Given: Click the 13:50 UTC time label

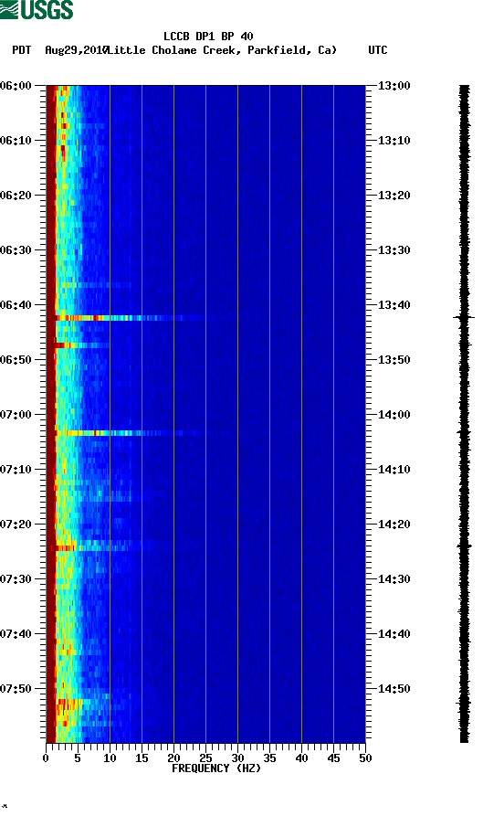Looking at the screenshot, I should (x=394, y=360).
